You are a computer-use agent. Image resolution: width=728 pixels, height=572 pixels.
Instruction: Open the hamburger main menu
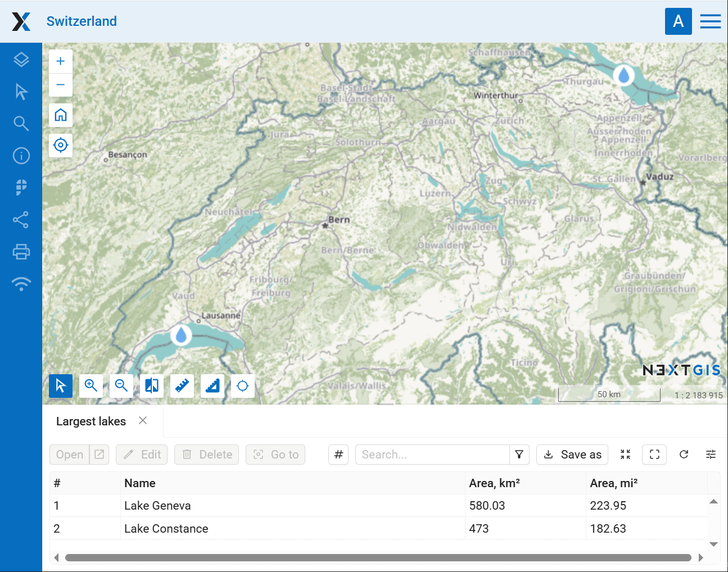pyautogui.click(x=710, y=21)
